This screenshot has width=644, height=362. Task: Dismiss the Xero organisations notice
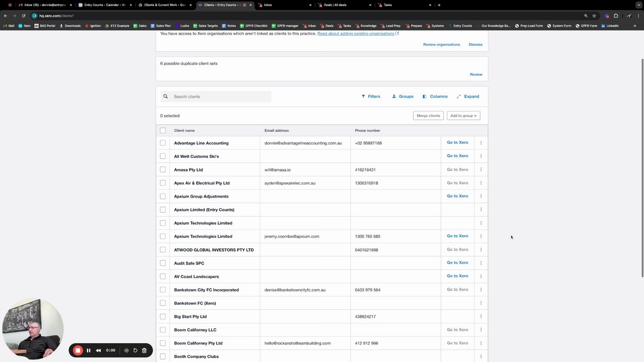pos(475,44)
